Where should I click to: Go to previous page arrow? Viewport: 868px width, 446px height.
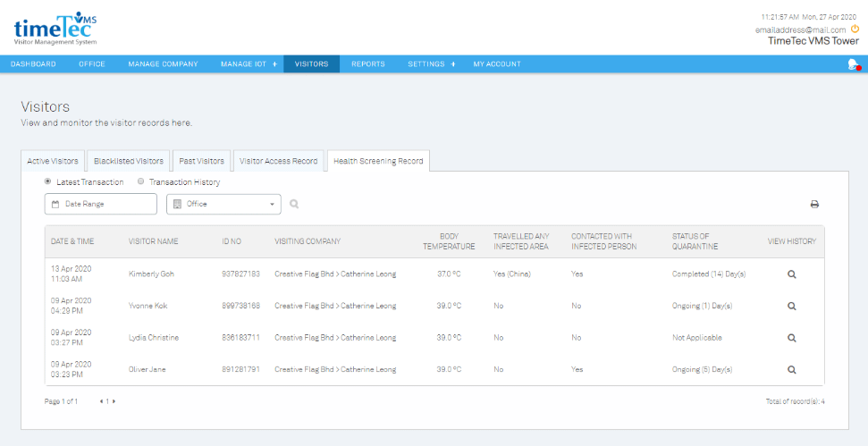(x=101, y=401)
